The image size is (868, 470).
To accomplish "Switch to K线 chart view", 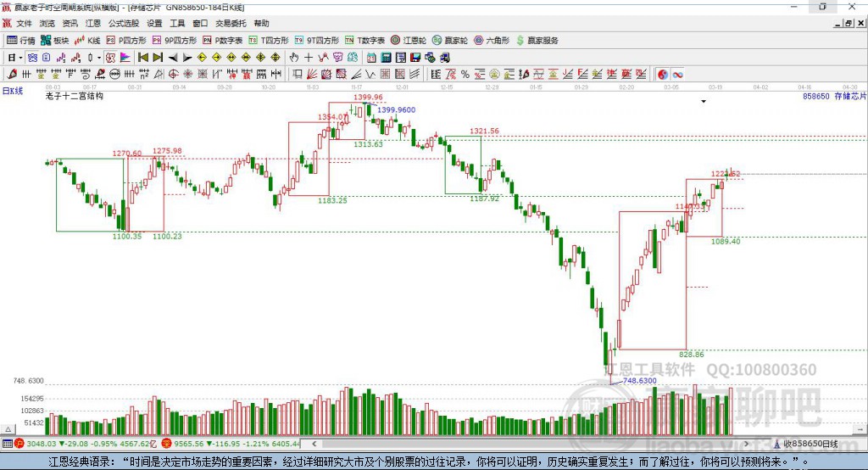I will click(87, 41).
